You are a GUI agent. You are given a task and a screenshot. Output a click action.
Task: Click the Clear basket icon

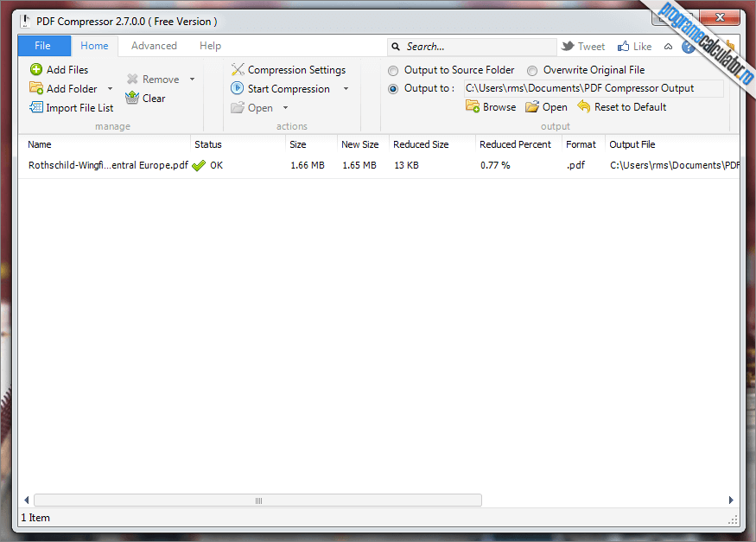[131, 98]
